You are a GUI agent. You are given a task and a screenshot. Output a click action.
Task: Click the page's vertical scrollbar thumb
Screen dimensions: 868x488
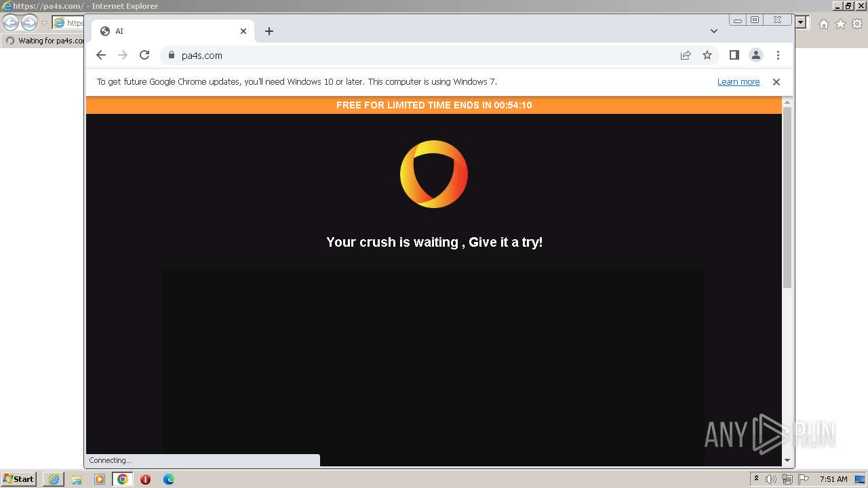pos(787,198)
